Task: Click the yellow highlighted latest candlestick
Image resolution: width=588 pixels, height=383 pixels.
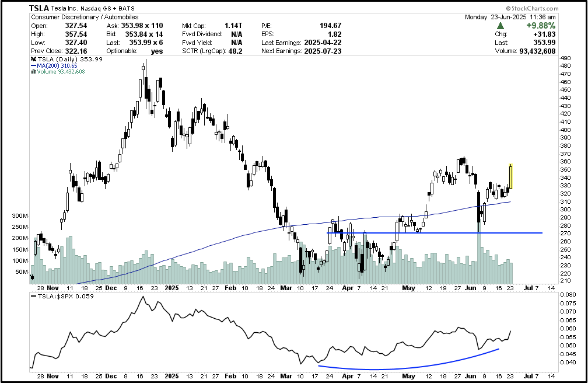Action: (510, 176)
